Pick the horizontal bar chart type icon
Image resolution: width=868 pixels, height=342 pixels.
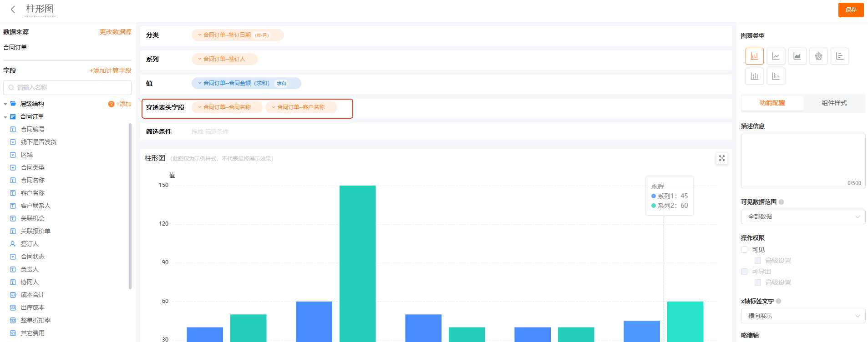839,56
